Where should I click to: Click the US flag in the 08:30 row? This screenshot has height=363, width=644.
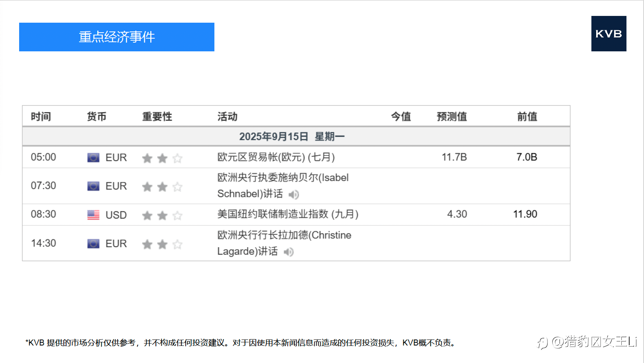(x=93, y=215)
